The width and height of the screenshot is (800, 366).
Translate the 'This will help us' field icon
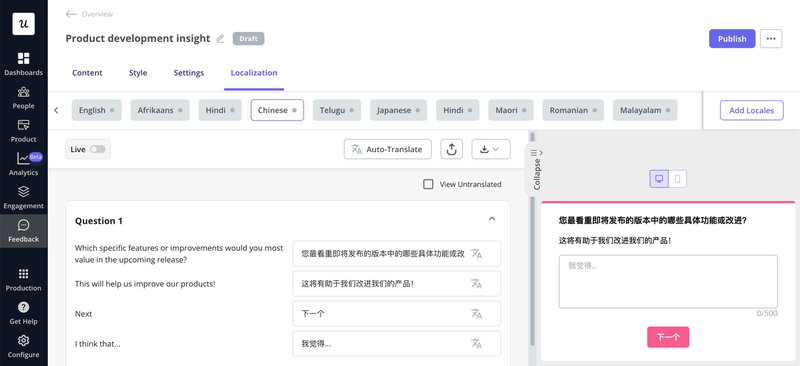point(477,284)
